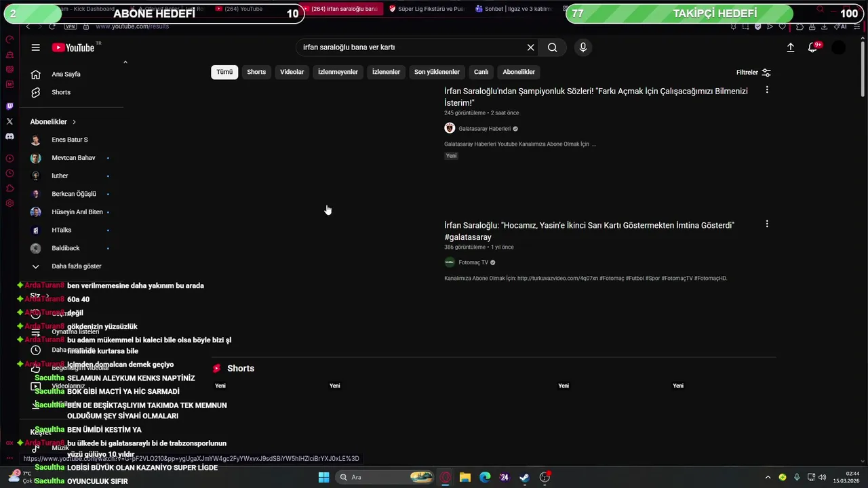Go to Ana Sayfa in sidebar
Viewport: 868px width, 488px height.
(x=66, y=74)
